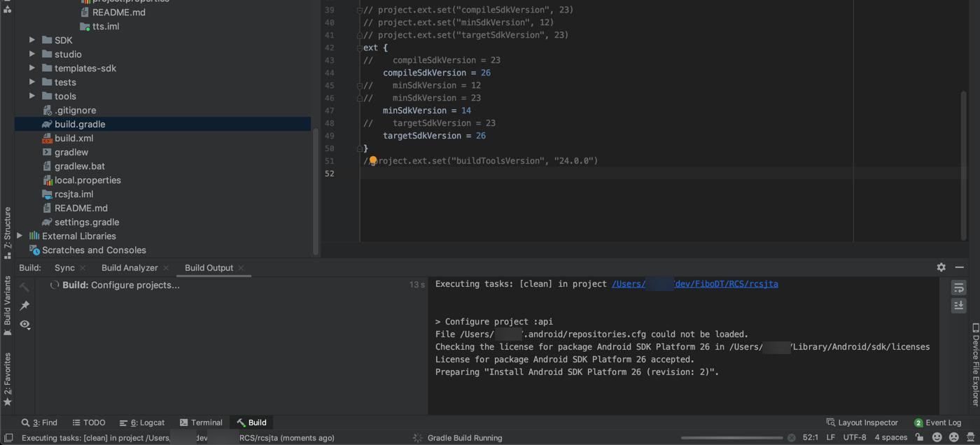Click the Scratches and Consoles icon
980x445 pixels.
[x=34, y=250]
